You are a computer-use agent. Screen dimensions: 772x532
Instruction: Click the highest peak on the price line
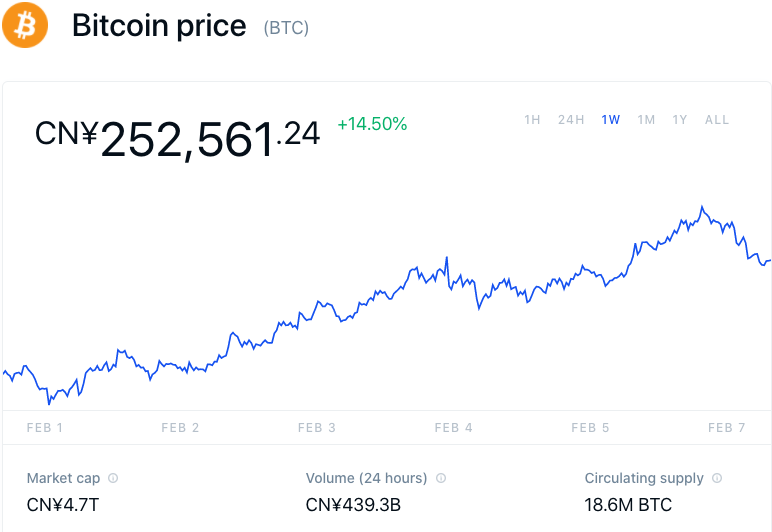pyautogui.click(x=704, y=208)
